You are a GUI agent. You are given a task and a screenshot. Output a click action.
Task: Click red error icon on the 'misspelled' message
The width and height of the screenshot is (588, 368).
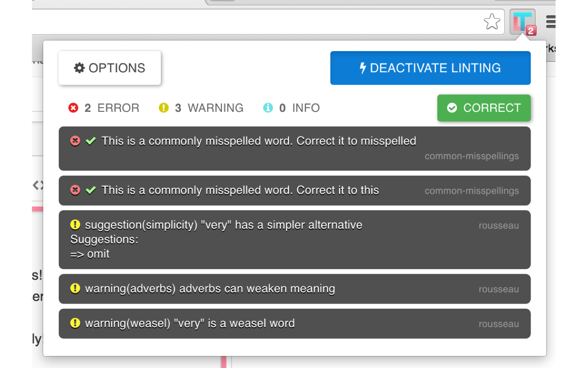coord(75,141)
